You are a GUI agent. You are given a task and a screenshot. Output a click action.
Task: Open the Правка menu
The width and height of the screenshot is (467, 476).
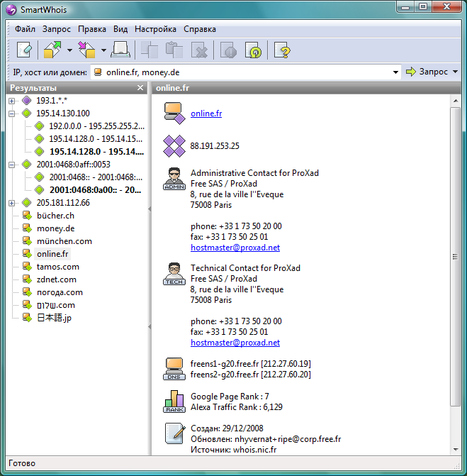click(92, 29)
